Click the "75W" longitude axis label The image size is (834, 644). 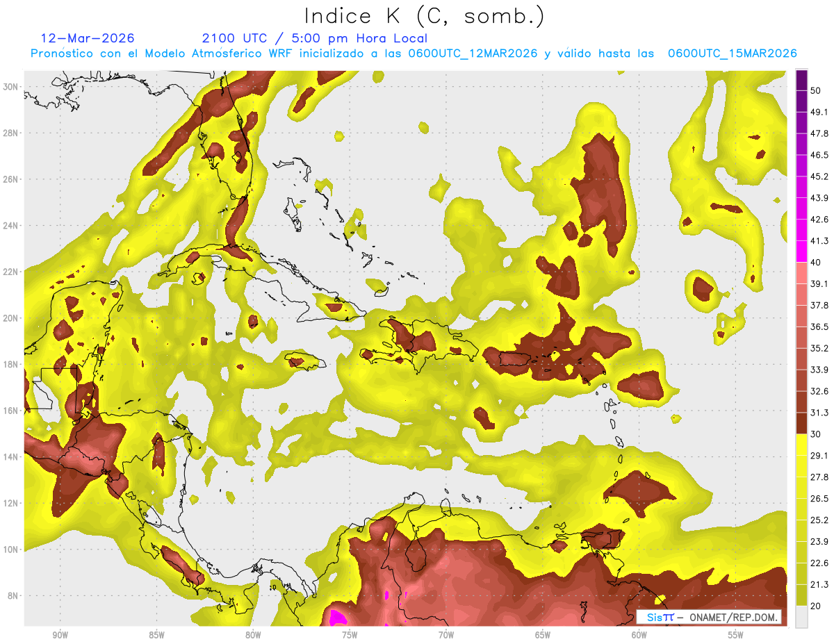(350, 635)
